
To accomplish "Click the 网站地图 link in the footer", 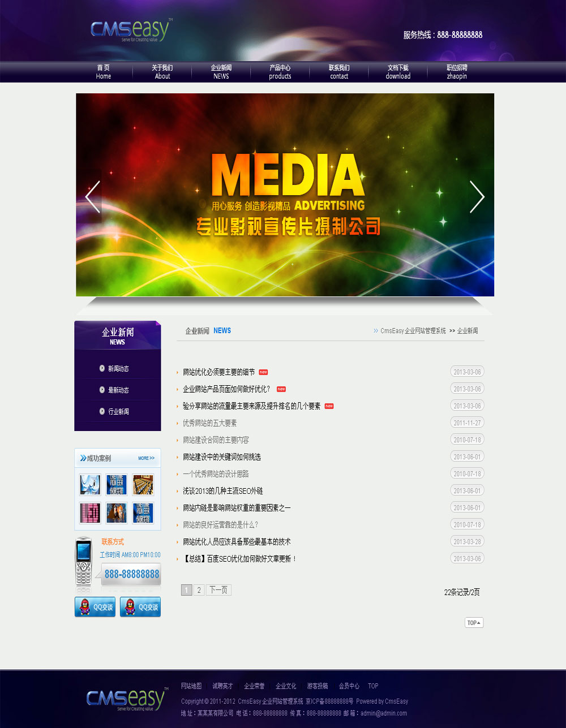I will tap(191, 686).
